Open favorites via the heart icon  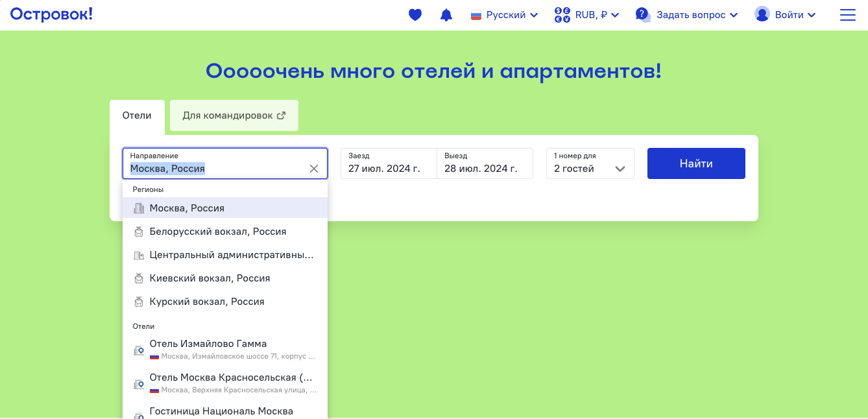(415, 15)
